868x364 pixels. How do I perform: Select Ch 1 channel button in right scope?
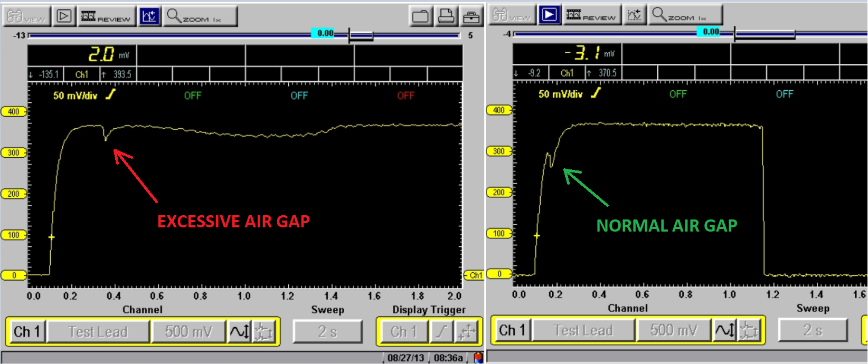[512, 330]
